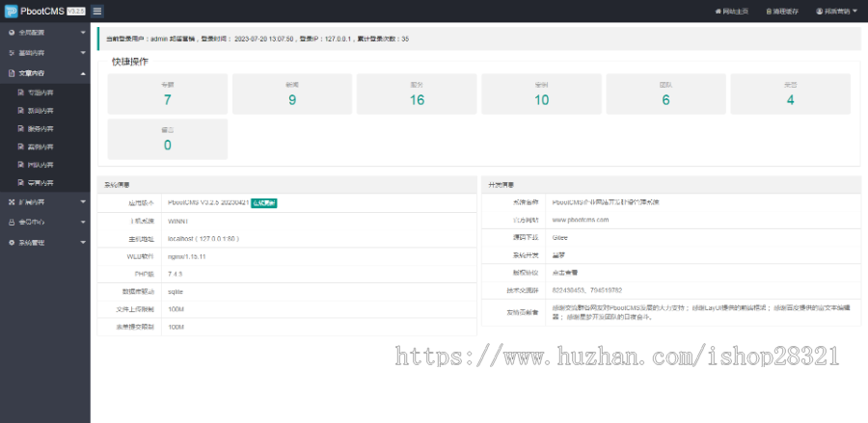
Task: Click the 系统信息 panel header
Action: 286,184
